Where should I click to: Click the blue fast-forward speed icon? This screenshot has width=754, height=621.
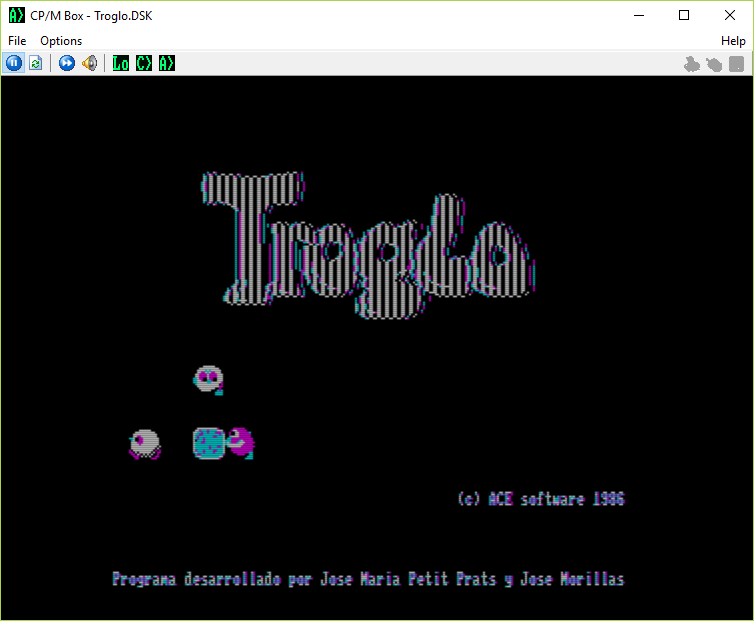[x=67, y=63]
